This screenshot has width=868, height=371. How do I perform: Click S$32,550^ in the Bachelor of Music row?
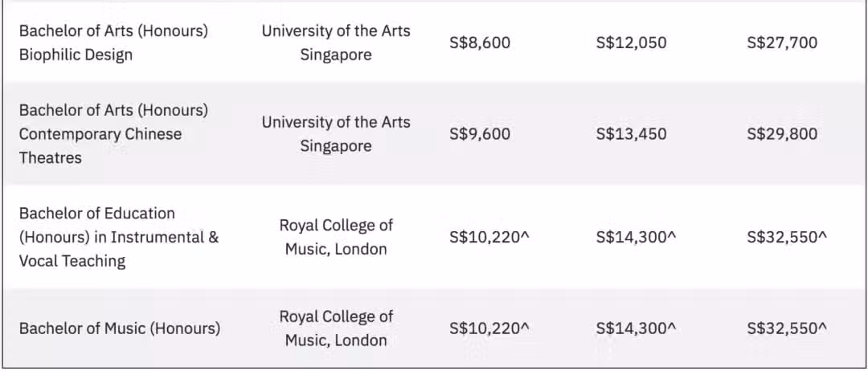click(x=787, y=328)
